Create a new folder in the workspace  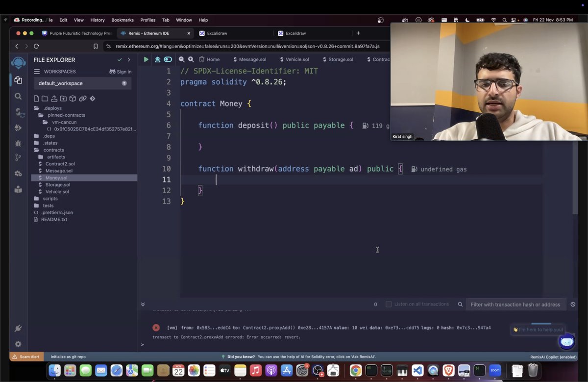click(45, 98)
